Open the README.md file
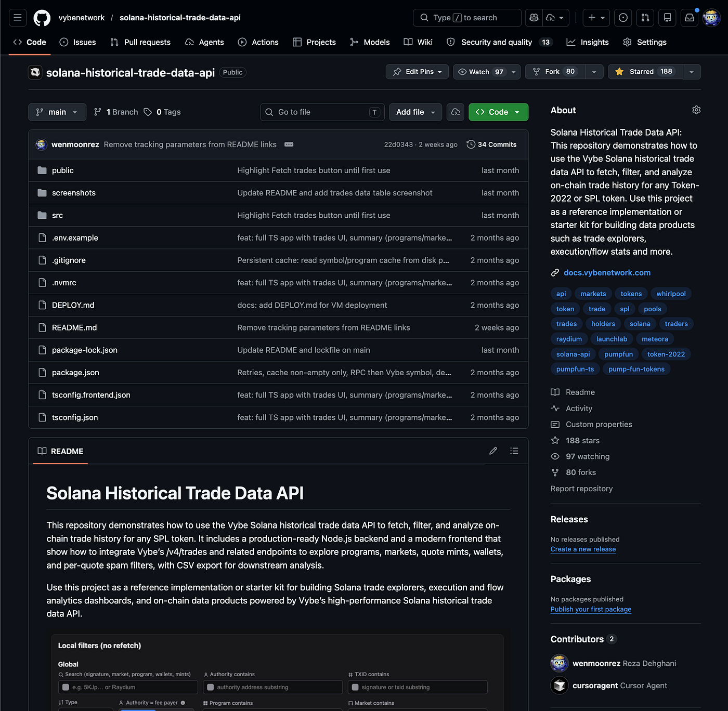This screenshot has height=711, width=728. (x=74, y=327)
